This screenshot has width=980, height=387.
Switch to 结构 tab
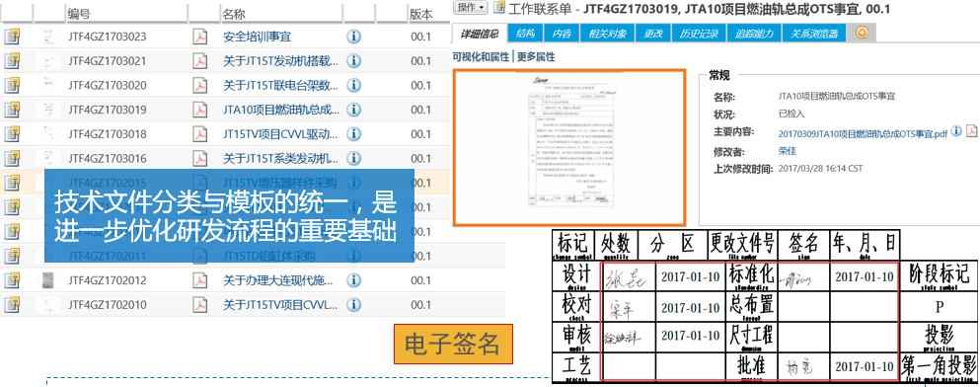(x=526, y=34)
